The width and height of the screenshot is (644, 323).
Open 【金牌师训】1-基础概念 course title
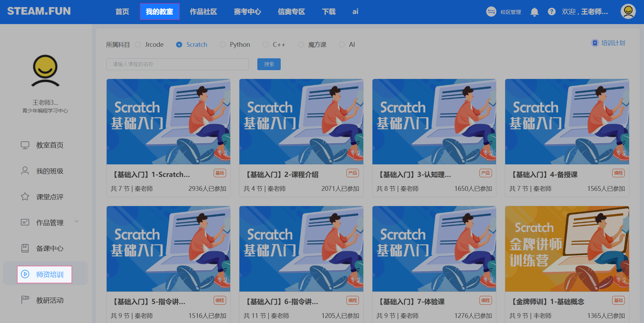point(547,302)
